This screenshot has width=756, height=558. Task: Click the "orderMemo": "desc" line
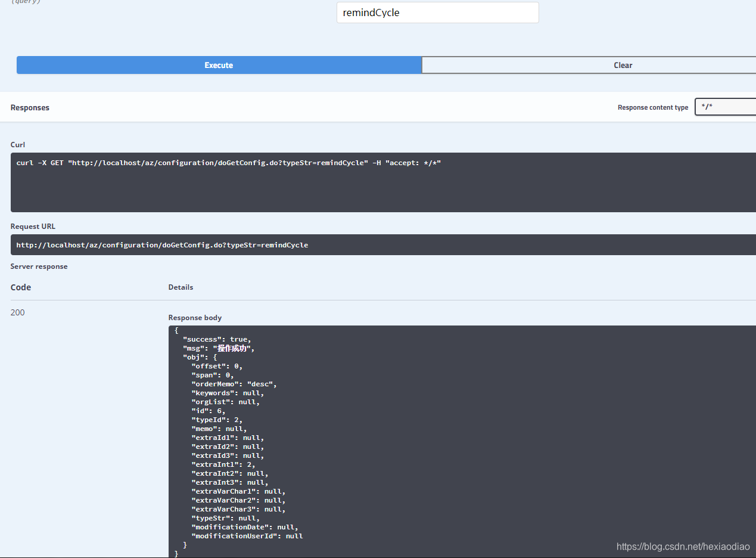point(234,384)
